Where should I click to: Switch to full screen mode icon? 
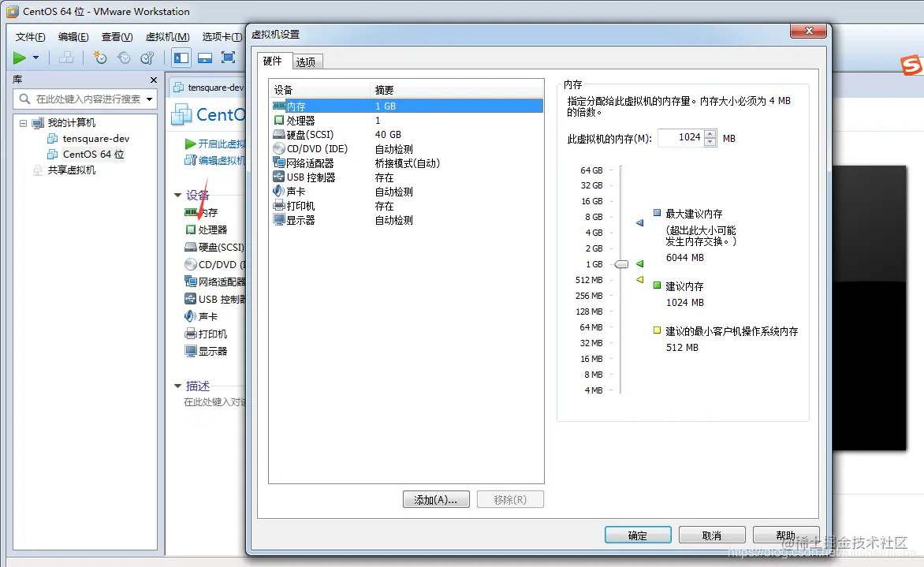click(x=228, y=57)
